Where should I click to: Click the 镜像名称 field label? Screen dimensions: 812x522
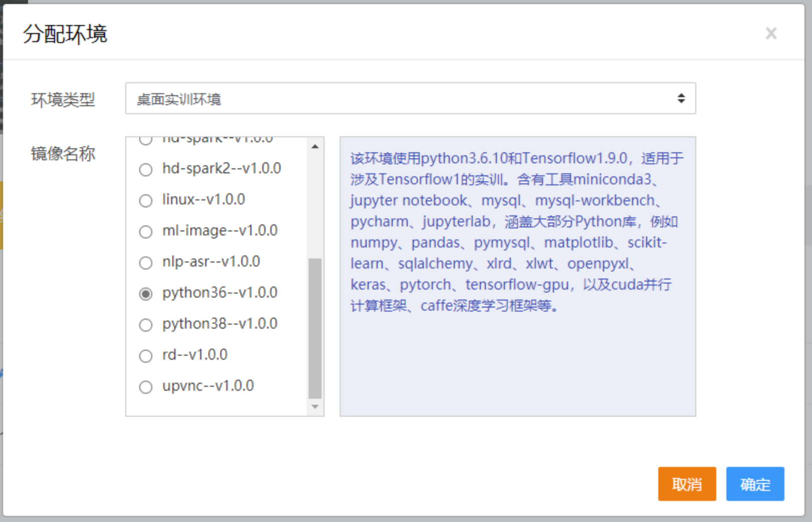click(x=64, y=154)
